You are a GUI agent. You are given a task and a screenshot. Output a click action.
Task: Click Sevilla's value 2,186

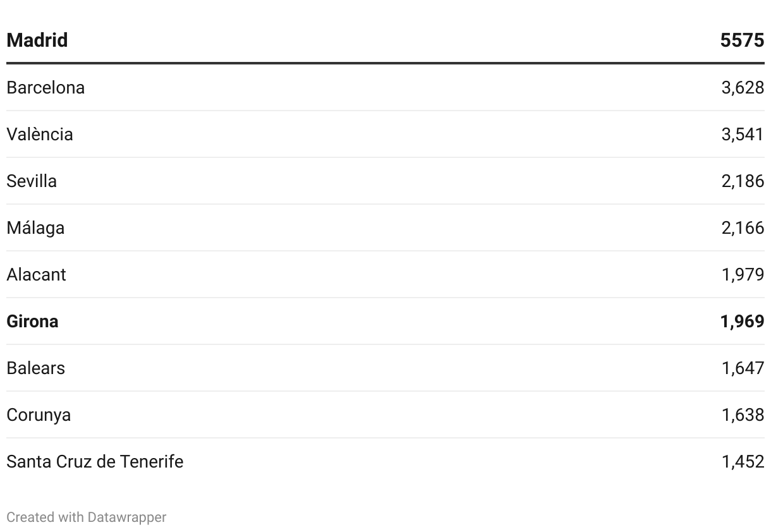pyautogui.click(x=743, y=181)
